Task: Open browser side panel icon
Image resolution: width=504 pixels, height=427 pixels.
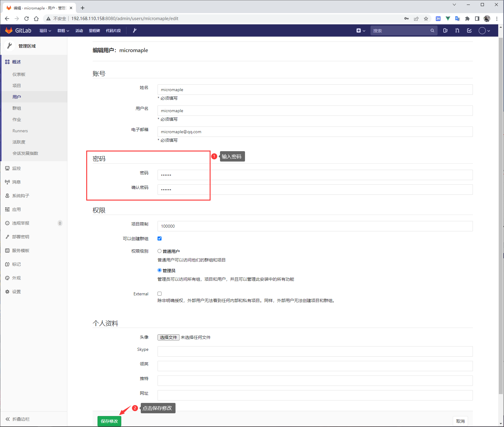Action: click(x=477, y=19)
